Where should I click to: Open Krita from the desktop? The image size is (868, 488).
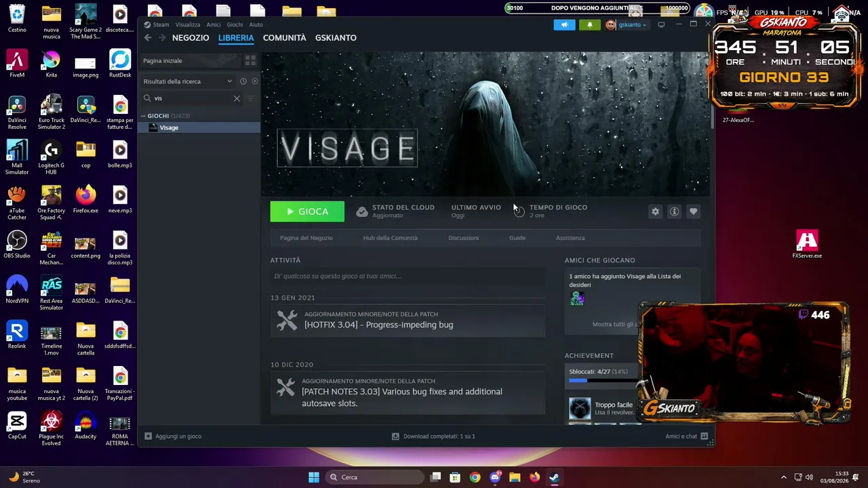tap(51, 65)
